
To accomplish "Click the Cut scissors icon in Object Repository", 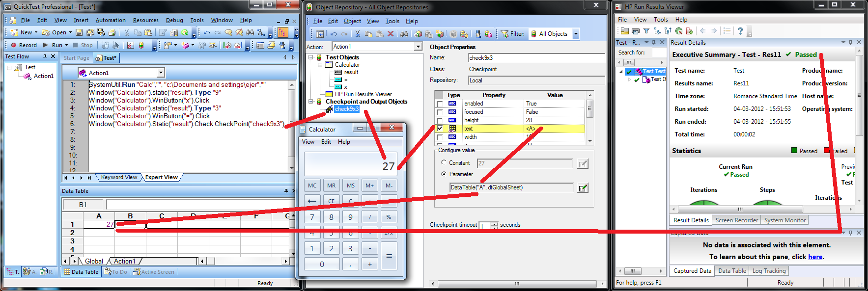I will click(358, 34).
